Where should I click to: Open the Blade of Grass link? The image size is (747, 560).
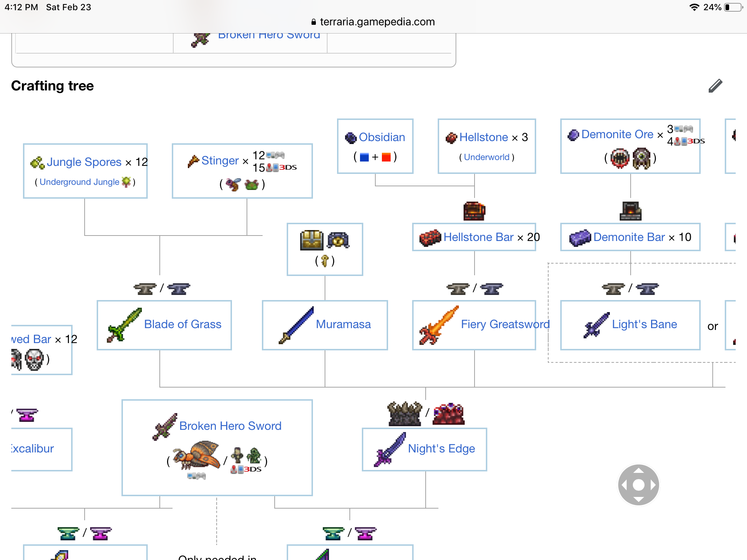point(183,324)
